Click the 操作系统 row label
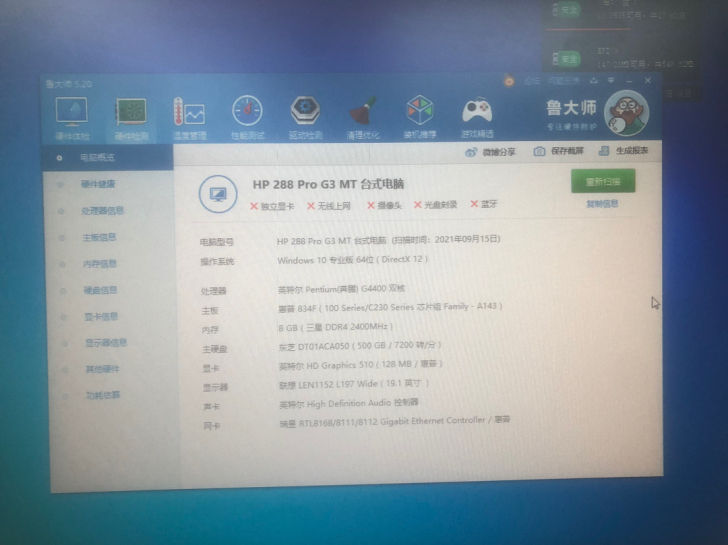 point(217,262)
